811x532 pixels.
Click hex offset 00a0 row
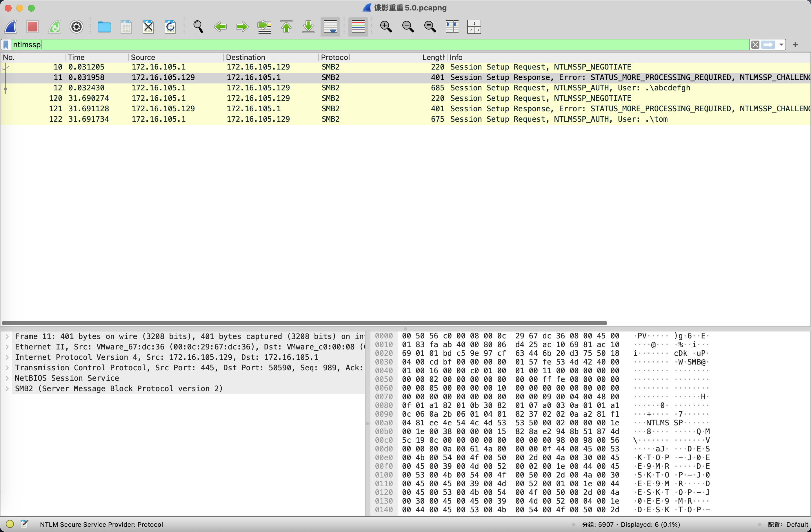384,423
